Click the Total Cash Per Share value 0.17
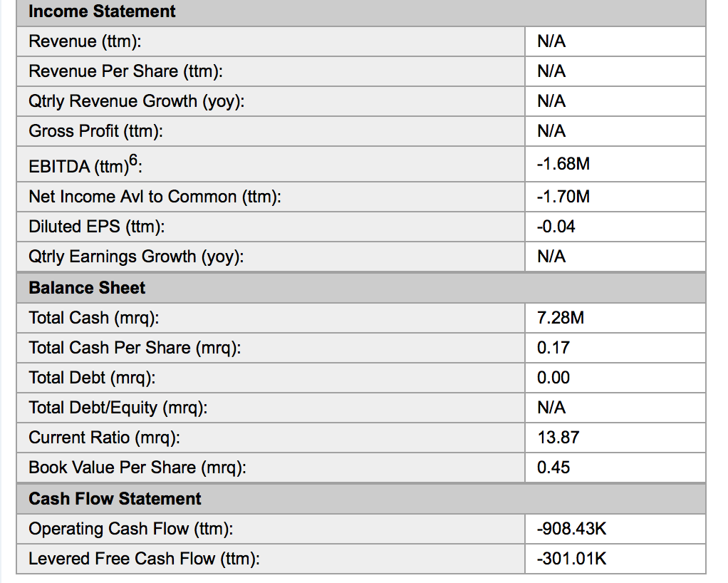The height and width of the screenshot is (583, 728). coord(553,348)
